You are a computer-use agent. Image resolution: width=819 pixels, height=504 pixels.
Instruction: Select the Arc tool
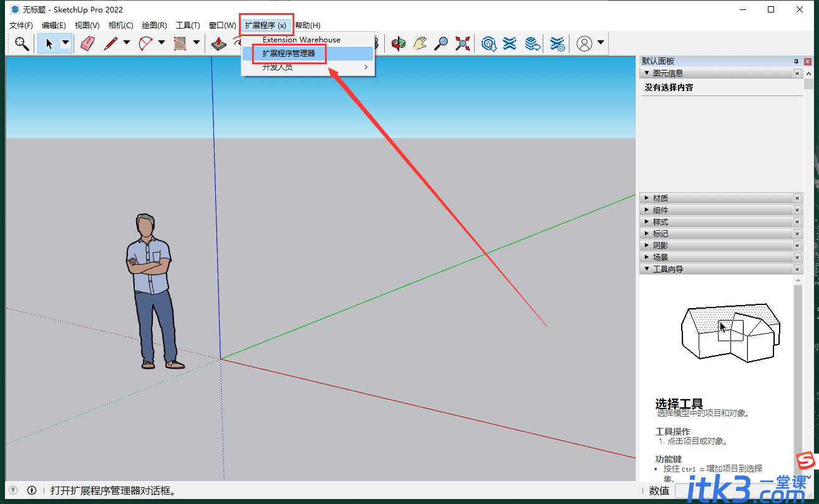point(146,43)
